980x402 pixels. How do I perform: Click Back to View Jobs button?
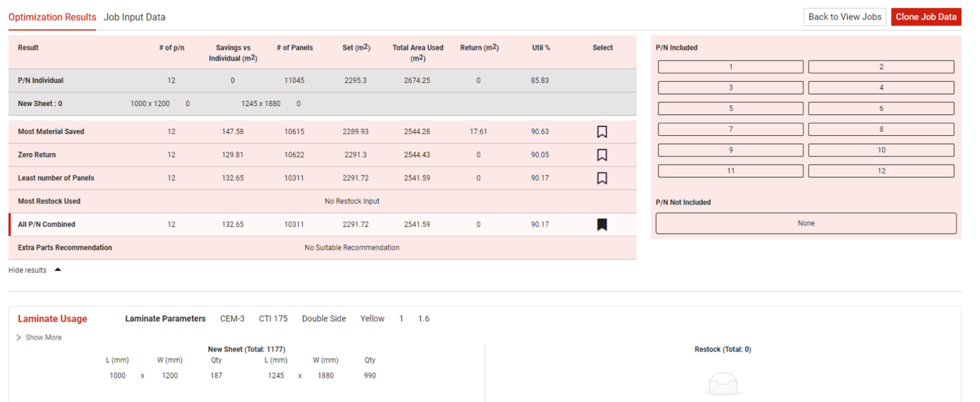click(845, 17)
